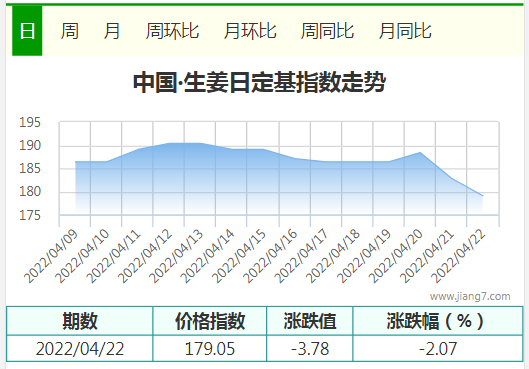Select the 日 daily tab
529x369 pixels.
click(x=27, y=31)
